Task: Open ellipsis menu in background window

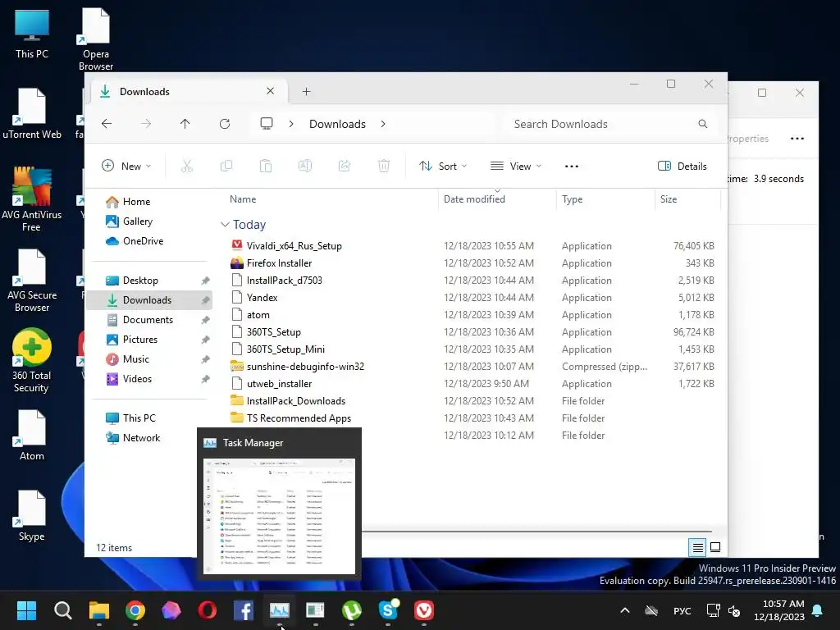Action: [797, 138]
